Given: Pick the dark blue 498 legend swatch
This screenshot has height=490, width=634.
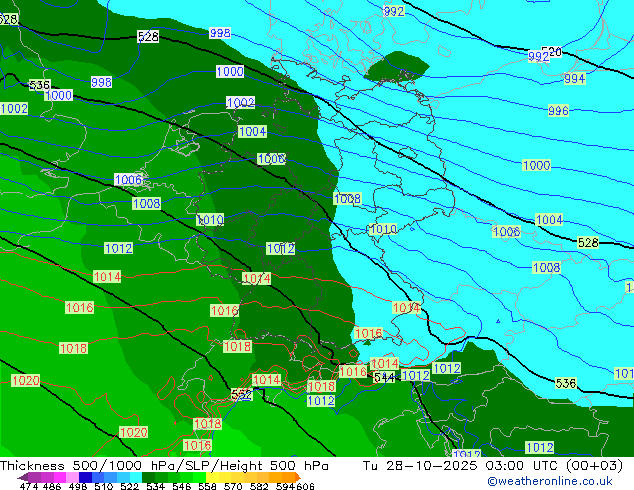Looking at the screenshot, I should [x=84, y=477].
